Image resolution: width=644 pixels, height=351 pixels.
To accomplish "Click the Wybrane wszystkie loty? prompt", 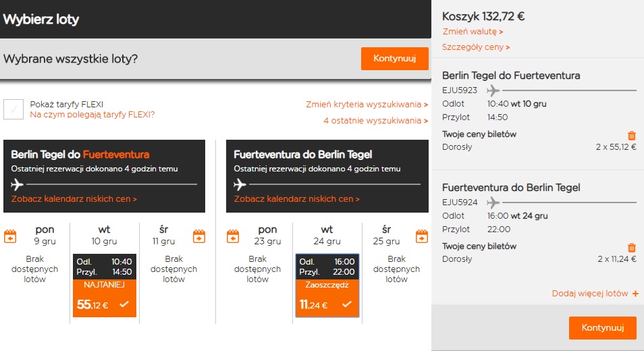I will (x=71, y=59).
